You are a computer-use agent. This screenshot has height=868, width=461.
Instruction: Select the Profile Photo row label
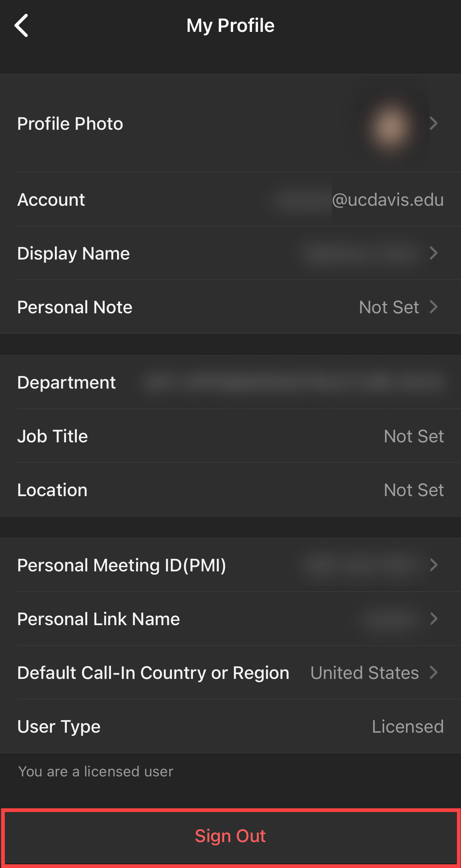pos(70,124)
